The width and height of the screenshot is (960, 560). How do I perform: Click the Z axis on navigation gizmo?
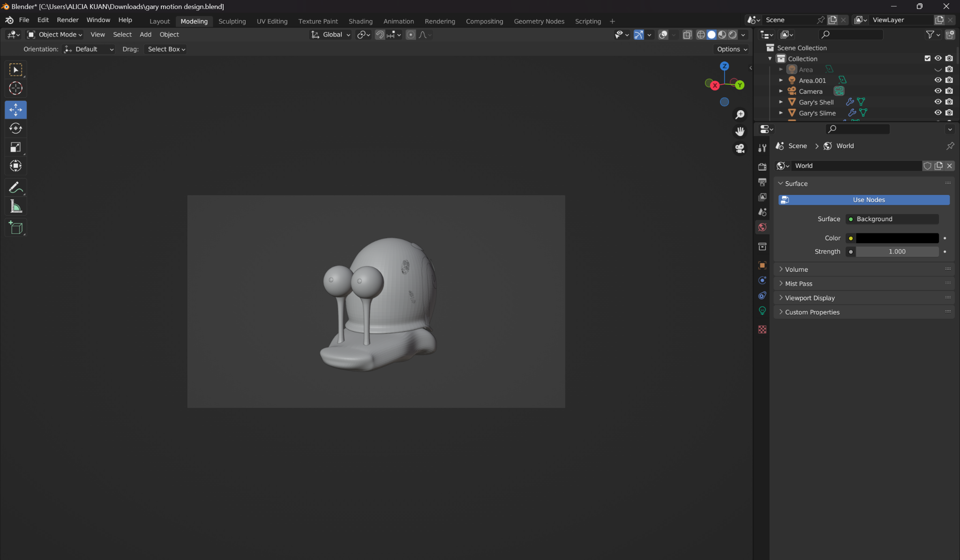[x=724, y=66]
